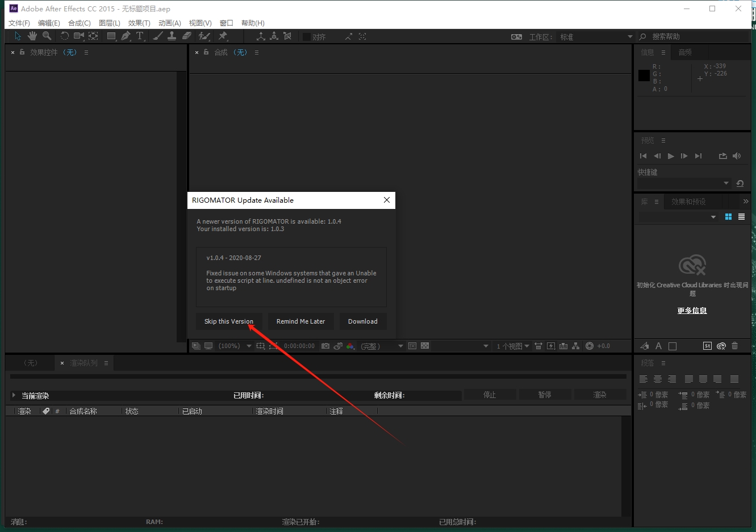Select the Zoom magnifier tool
This screenshot has width=756, height=532.
tap(47, 36)
